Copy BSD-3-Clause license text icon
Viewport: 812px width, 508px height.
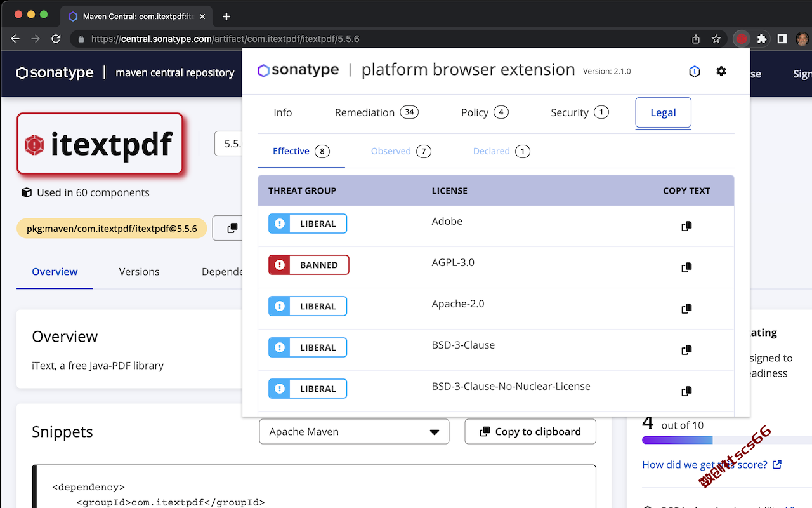(x=686, y=350)
